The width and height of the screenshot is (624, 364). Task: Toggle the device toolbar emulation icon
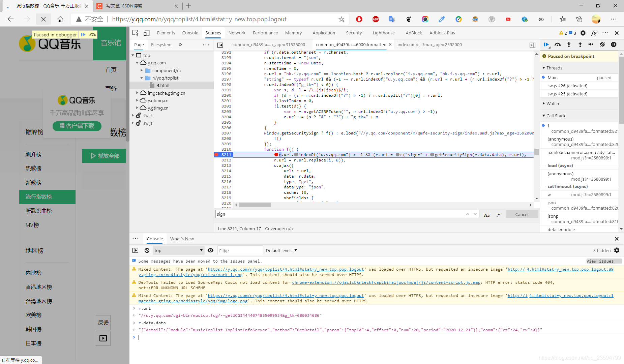click(x=147, y=33)
